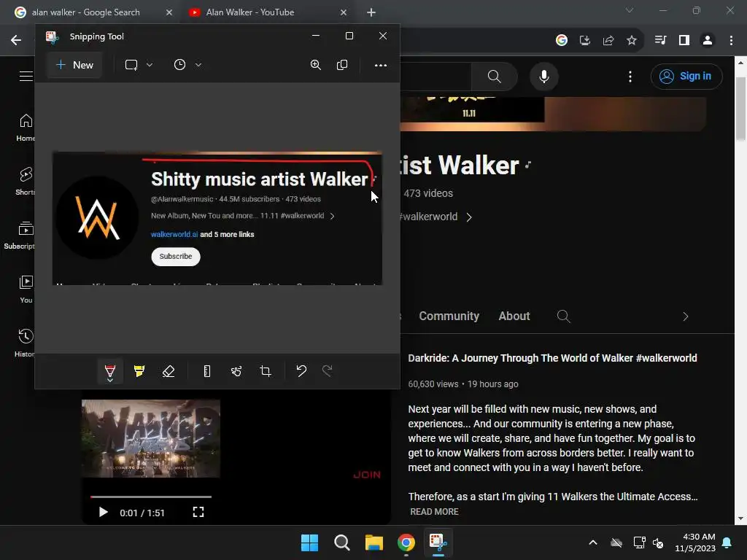This screenshot has height=560, width=747.
Task: Select the yellow highlighter tool
Action: [x=139, y=371]
